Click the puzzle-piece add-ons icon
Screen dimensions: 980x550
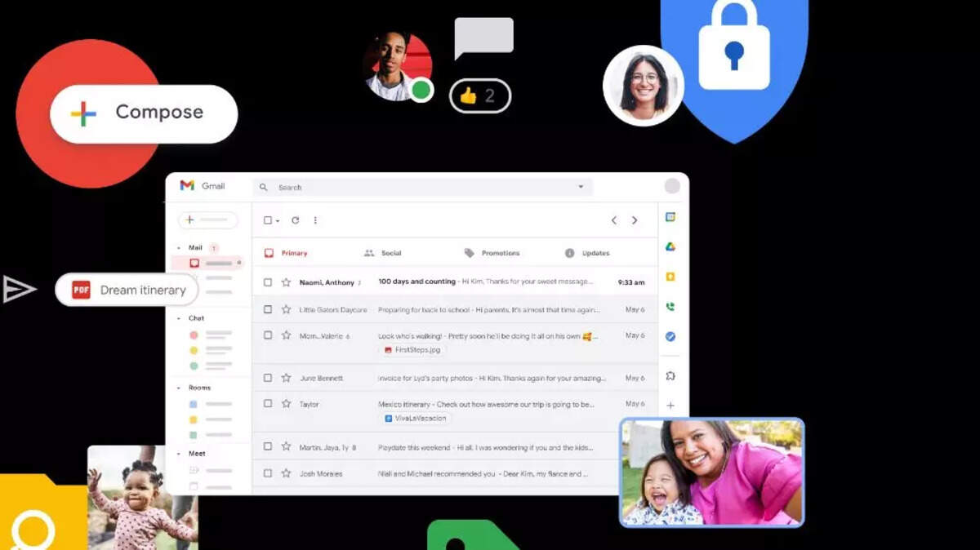pos(670,376)
